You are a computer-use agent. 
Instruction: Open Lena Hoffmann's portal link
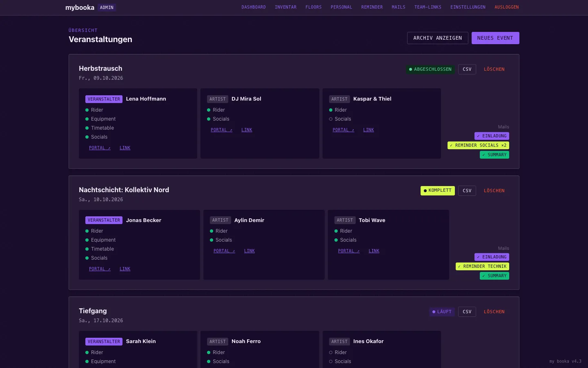click(100, 148)
